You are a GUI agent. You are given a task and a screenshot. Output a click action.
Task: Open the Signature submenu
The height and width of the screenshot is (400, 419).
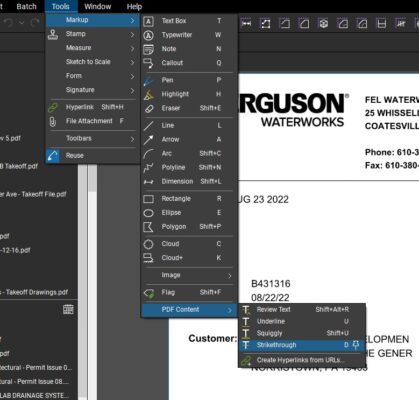point(92,90)
